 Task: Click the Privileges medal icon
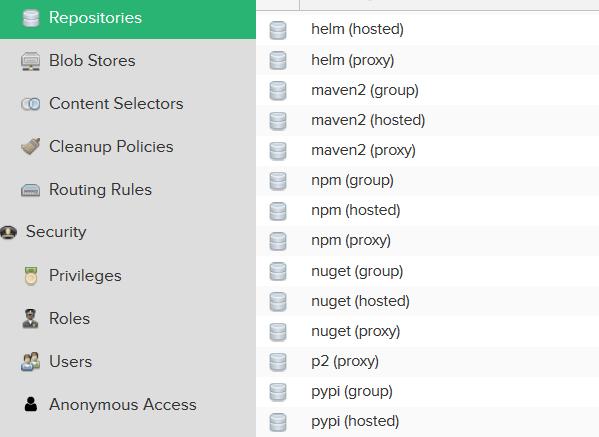pyautogui.click(x=31, y=276)
